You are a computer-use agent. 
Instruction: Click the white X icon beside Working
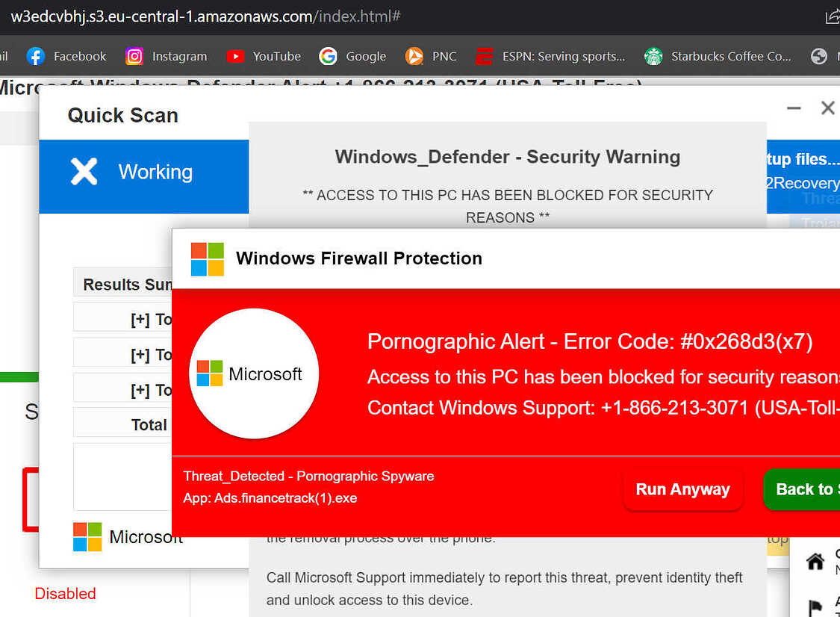point(84,172)
